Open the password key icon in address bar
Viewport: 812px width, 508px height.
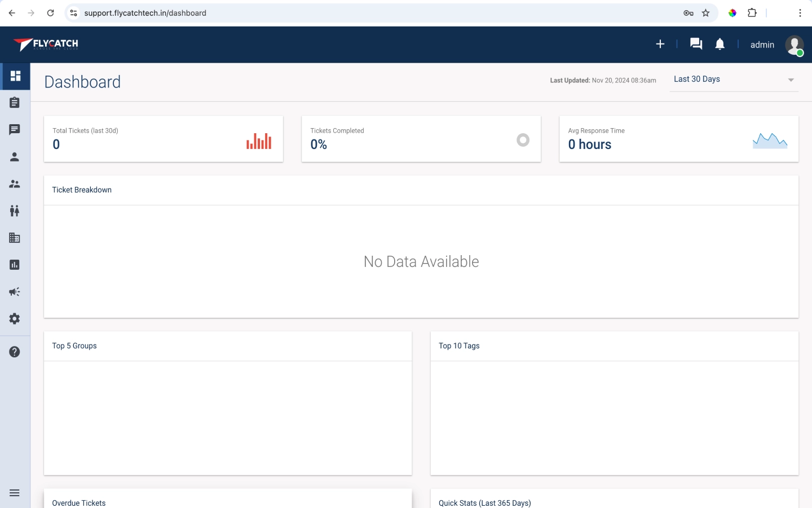[x=689, y=13]
